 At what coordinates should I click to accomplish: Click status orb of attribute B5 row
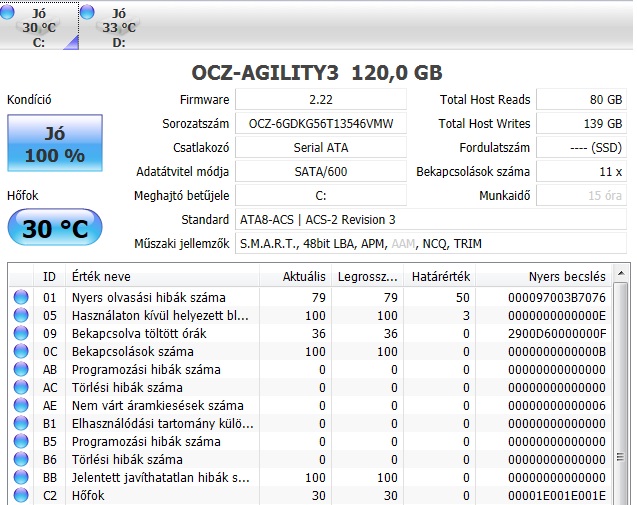click(x=21, y=441)
